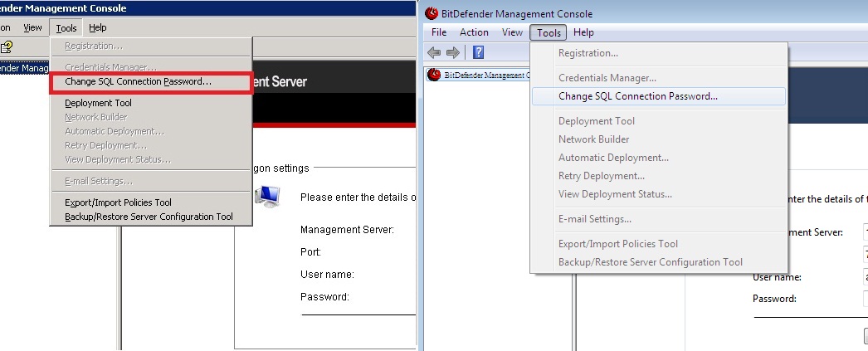Click E-mail Settings in the right Tools menu

tap(659, 219)
